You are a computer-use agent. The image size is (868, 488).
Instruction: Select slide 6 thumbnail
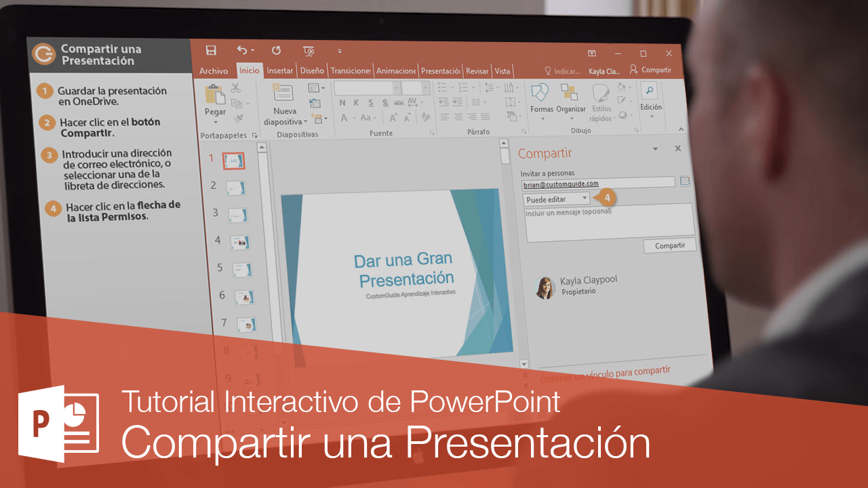(244, 297)
